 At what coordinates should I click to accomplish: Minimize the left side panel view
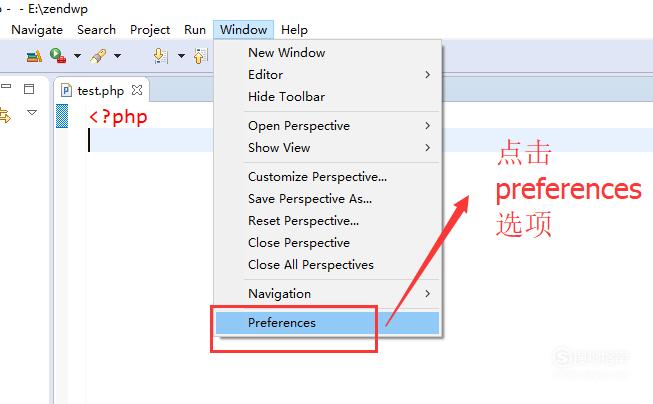pyautogui.click(x=6, y=86)
